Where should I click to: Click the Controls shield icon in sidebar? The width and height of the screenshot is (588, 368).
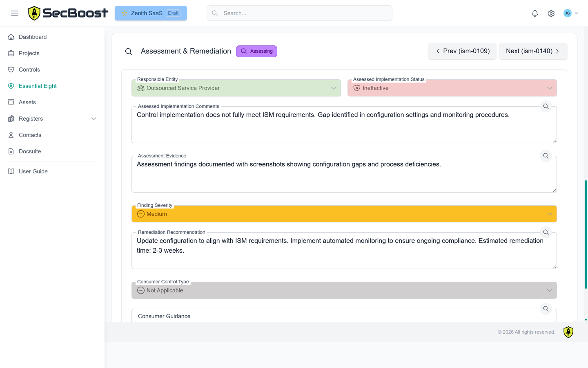pos(11,70)
